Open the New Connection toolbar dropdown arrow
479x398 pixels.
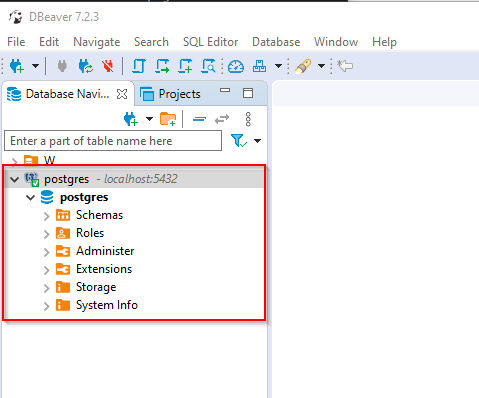click(35, 66)
